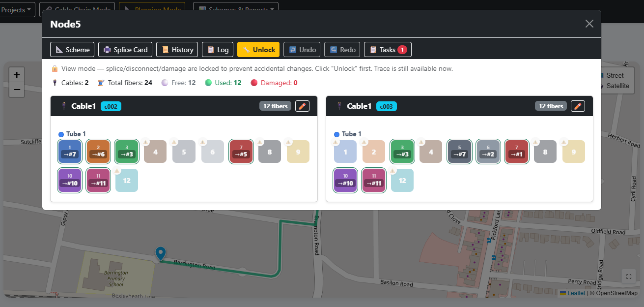Select free fiber 8 in cable c003
This screenshot has height=307, width=644.
545,152
